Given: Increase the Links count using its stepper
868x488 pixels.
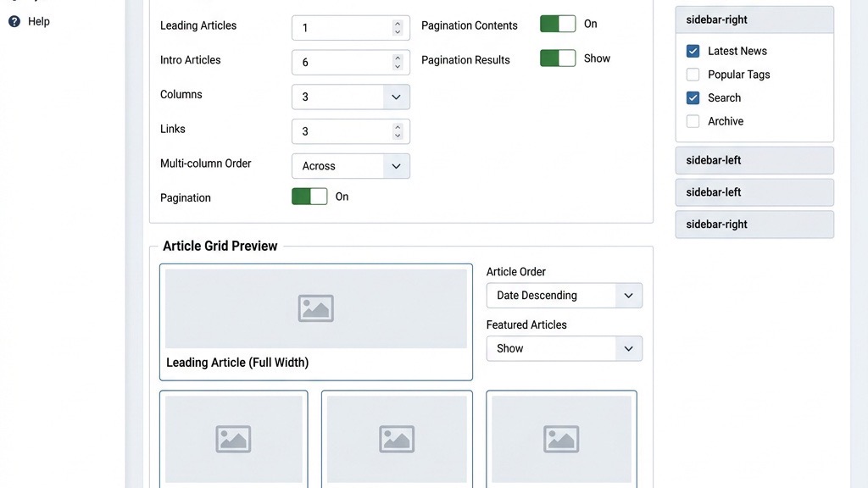Looking at the screenshot, I should coord(397,127).
